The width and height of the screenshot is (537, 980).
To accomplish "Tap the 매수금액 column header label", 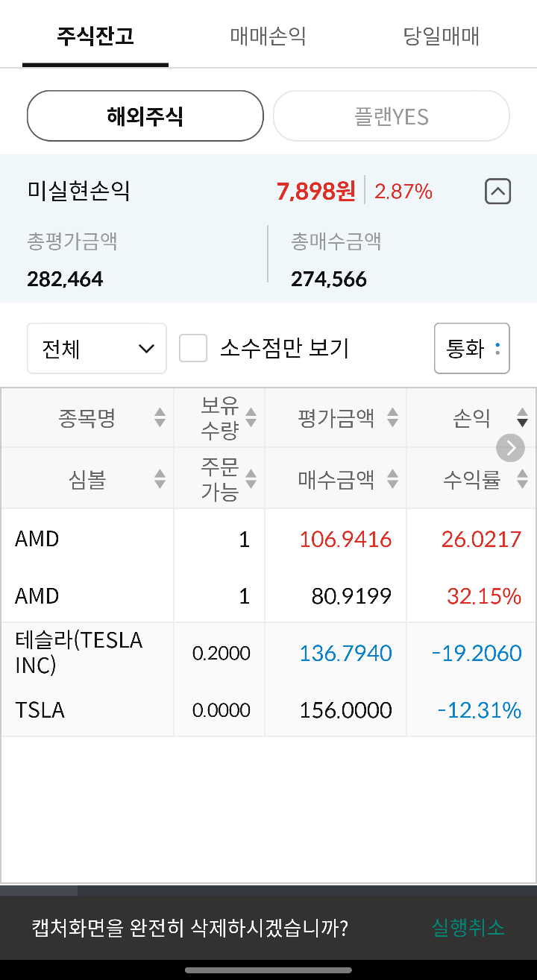I will 336,479.
